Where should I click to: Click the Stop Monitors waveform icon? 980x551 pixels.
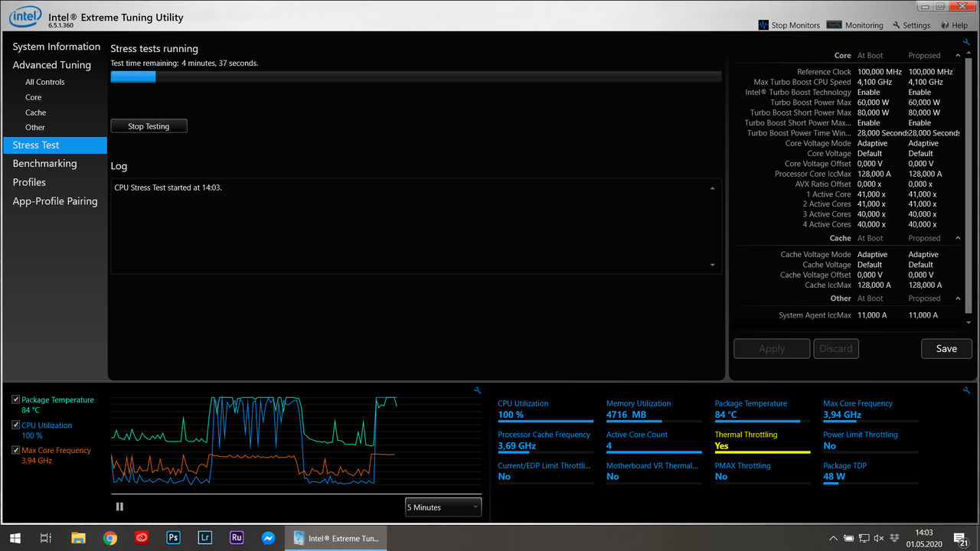pos(763,25)
